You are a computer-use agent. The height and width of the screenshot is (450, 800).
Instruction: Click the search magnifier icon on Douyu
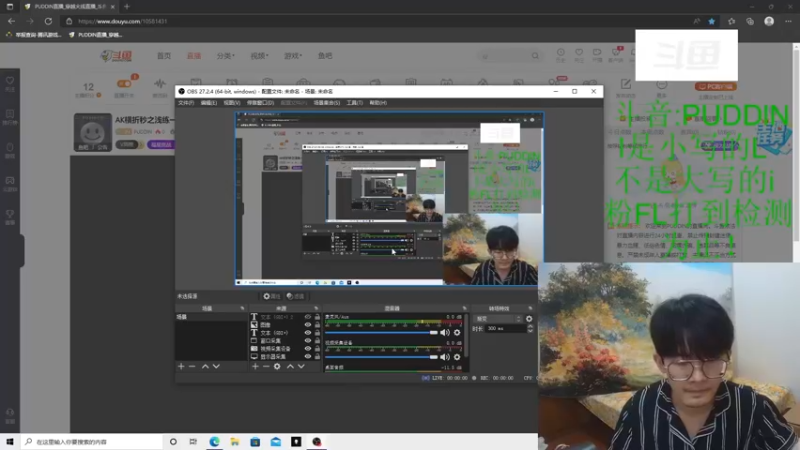point(535,56)
